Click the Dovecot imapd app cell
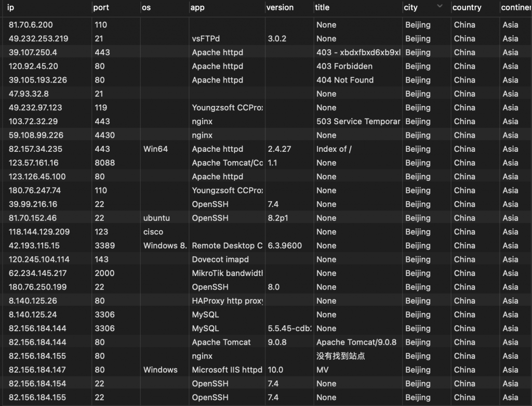The width and height of the screenshot is (532, 406). point(220,260)
